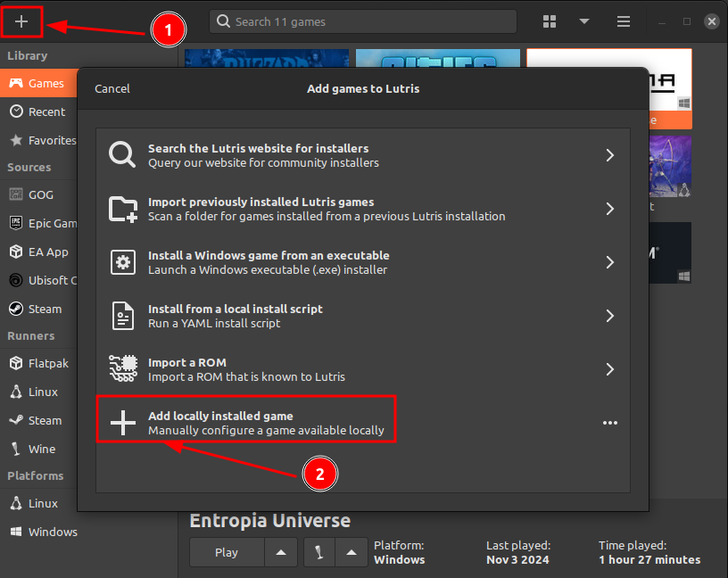Click the Wine glass icon beside Play
Image resolution: width=728 pixels, height=578 pixels.
318,552
